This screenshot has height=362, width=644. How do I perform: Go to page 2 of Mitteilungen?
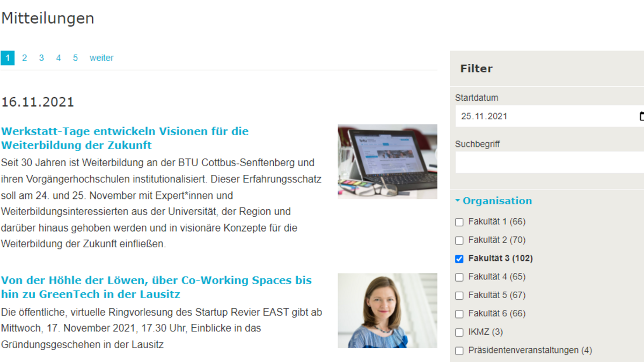[24, 58]
